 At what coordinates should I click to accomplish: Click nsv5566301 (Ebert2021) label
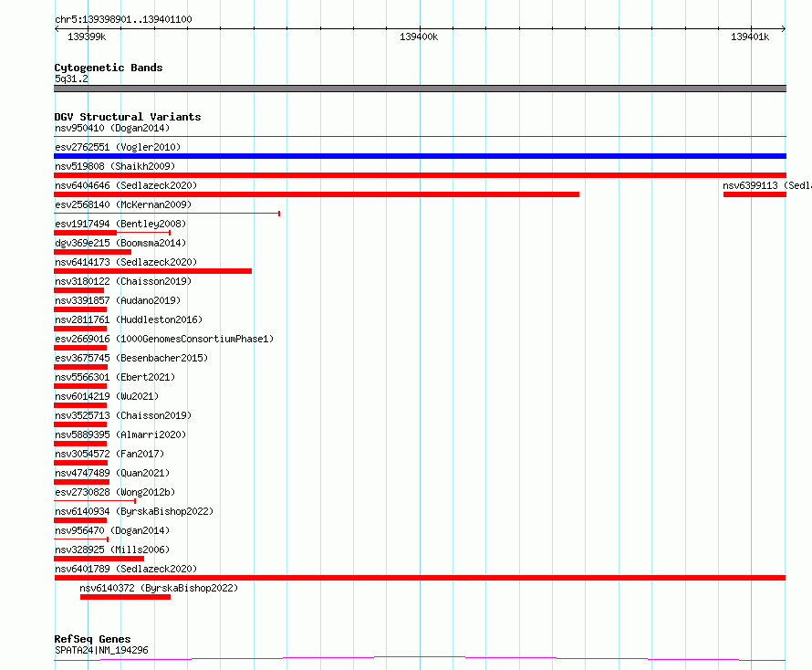tap(115, 377)
